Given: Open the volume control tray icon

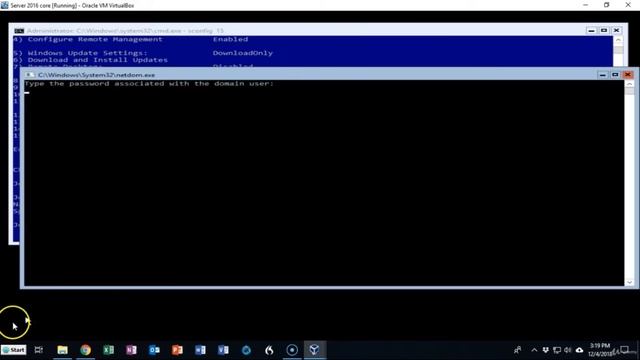Looking at the screenshot, I should click(x=568, y=350).
